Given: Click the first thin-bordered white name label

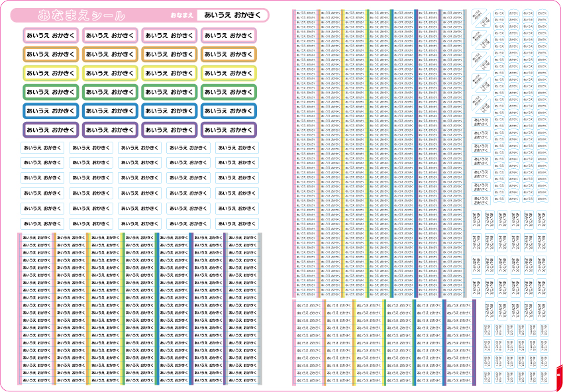Looking at the screenshot, I should 42,148.
